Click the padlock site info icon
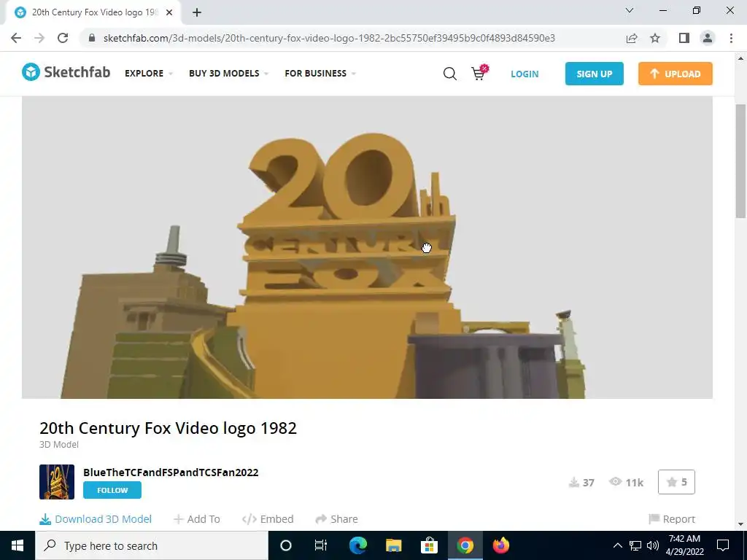Screen dimensions: 747x560 click(x=92, y=38)
